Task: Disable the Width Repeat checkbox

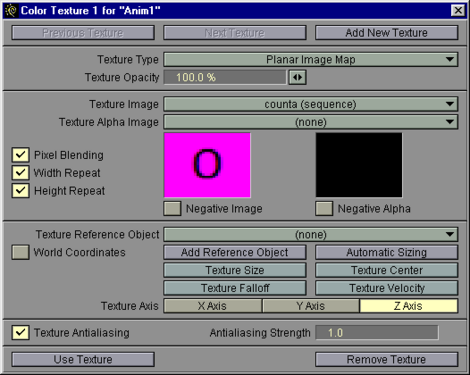Action: tap(20, 173)
